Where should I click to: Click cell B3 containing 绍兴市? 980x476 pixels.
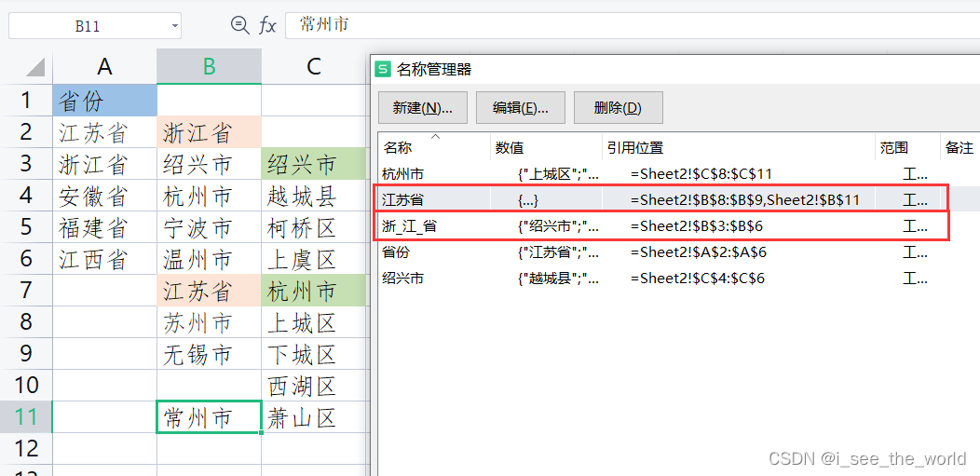[x=210, y=164]
